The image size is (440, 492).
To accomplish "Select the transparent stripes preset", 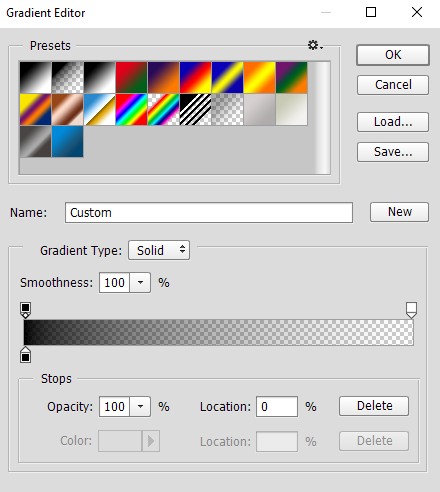I will (196, 109).
